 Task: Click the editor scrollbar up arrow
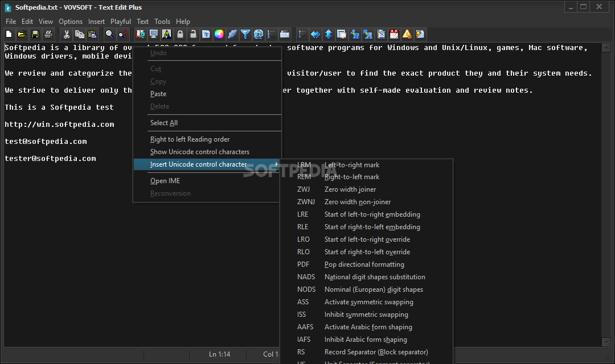[x=606, y=48]
